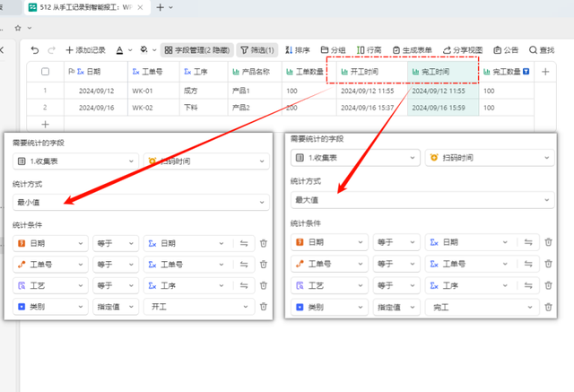Select the 2024/09/16 15:59 cell

click(x=443, y=108)
